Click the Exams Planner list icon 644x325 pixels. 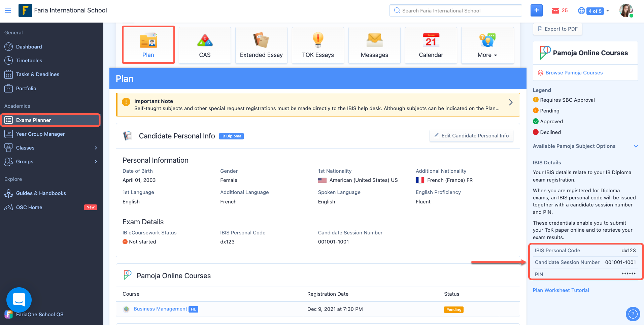[8, 120]
